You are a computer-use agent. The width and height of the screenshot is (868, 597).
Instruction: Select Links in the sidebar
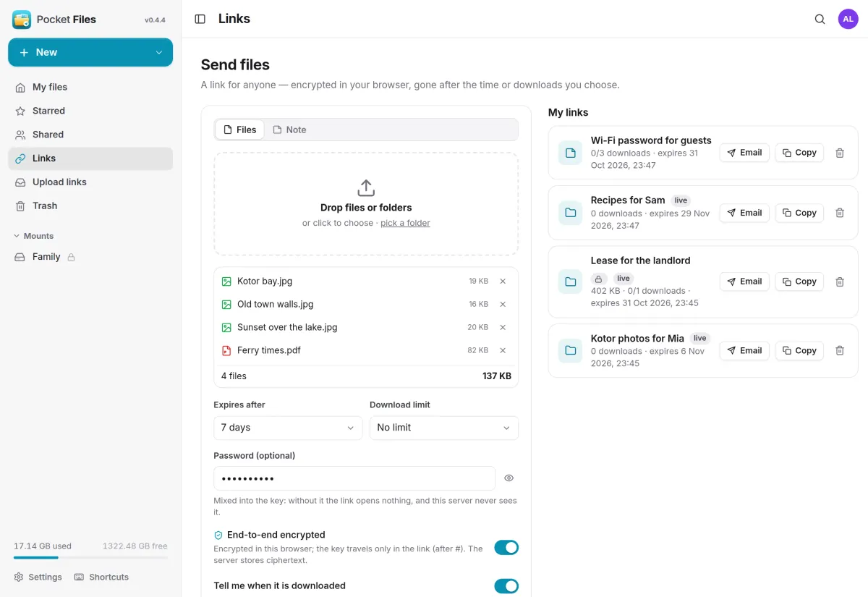tap(90, 158)
